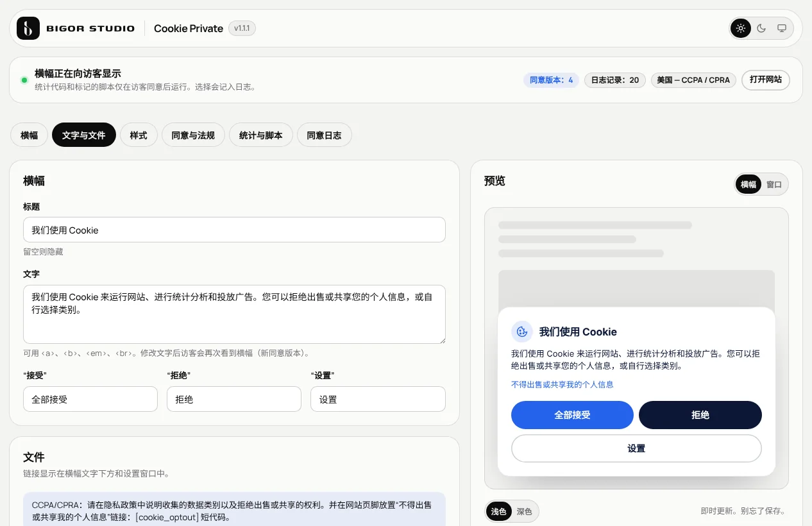Focus the 标题 input field

click(234, 230)
